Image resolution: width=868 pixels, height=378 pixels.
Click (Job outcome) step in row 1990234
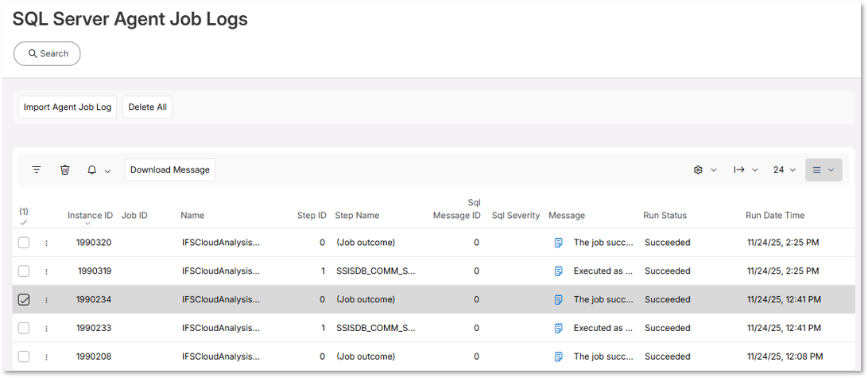[x=366, y=299]
